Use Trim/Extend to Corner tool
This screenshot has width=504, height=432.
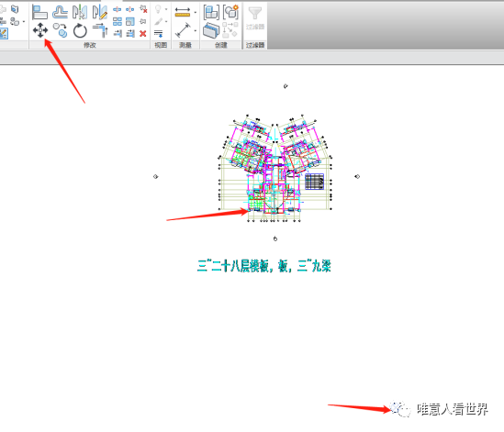coord(100,30)
